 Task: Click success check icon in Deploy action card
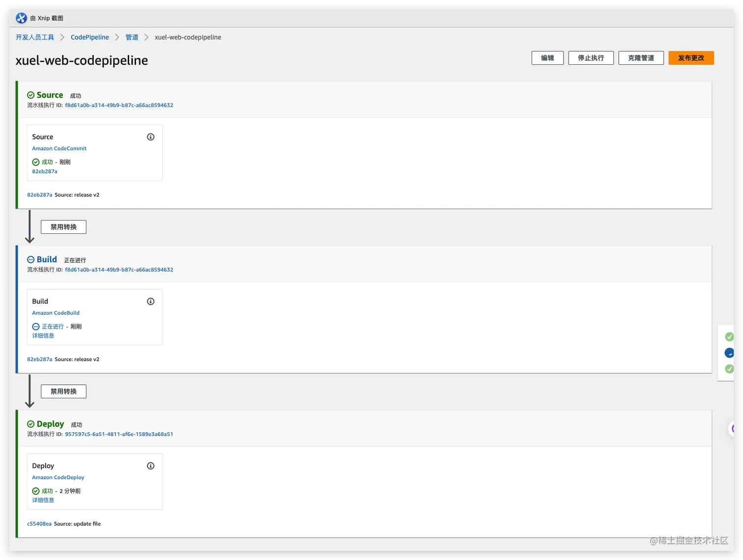point(35,491)
